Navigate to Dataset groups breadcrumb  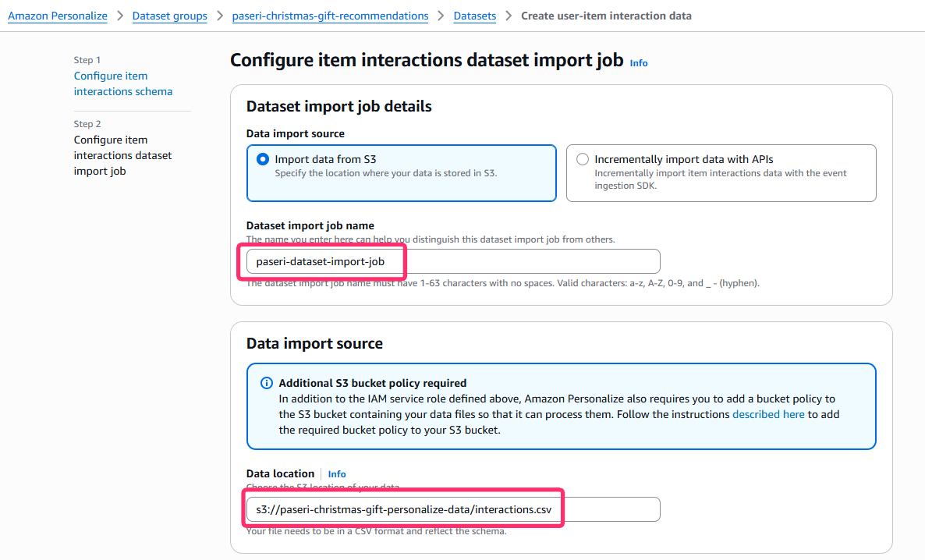tap(170, 16)
